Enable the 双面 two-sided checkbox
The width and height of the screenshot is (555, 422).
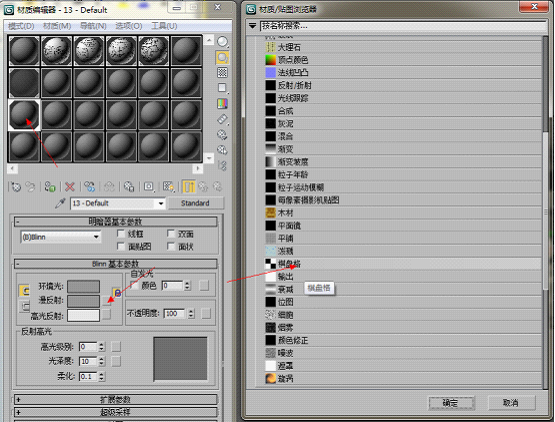tap(171, 233)
